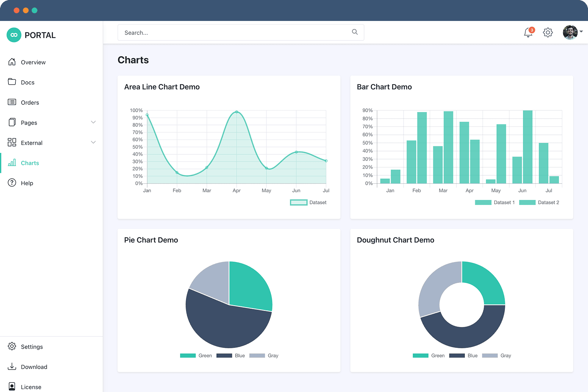Click the Area Line Chart Demo title
The width and height of the screenshot is (588, 392).
(162, 87)
